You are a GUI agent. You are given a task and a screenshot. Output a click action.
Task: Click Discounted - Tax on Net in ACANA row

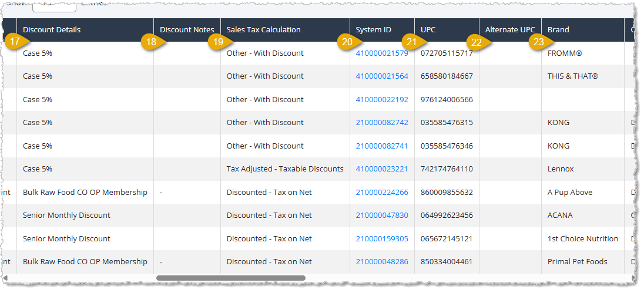point(285,215)
